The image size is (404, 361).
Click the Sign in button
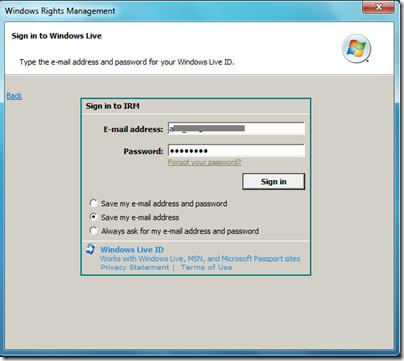click(x=273, y=182)
